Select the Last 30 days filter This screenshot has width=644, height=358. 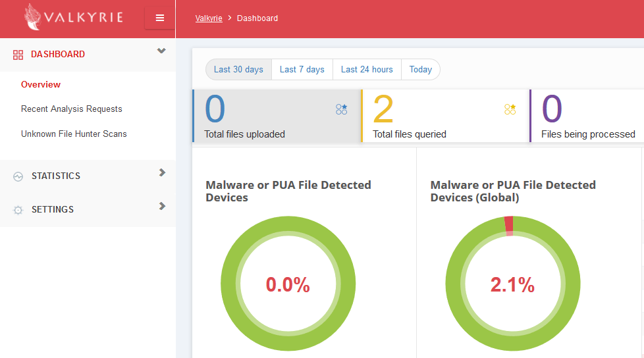coord(238,70)
